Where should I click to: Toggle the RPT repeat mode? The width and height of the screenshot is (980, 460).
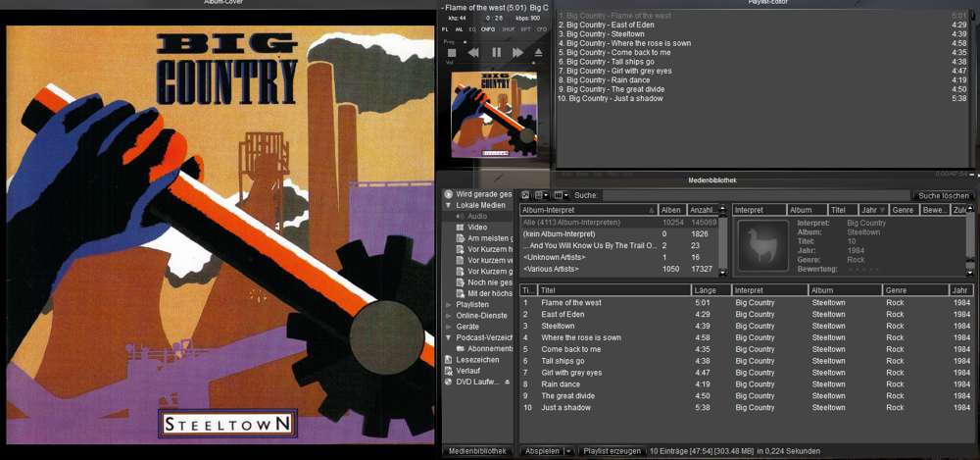pos(525,29)
